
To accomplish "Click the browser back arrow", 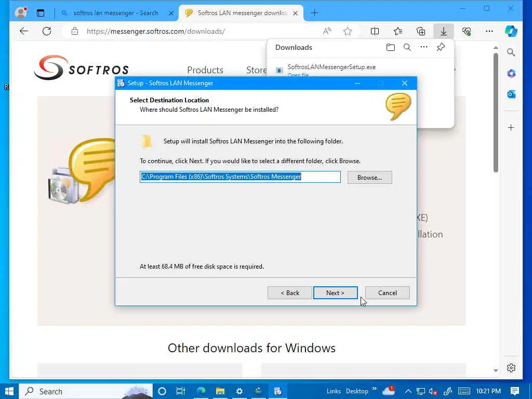I will 24,31.
